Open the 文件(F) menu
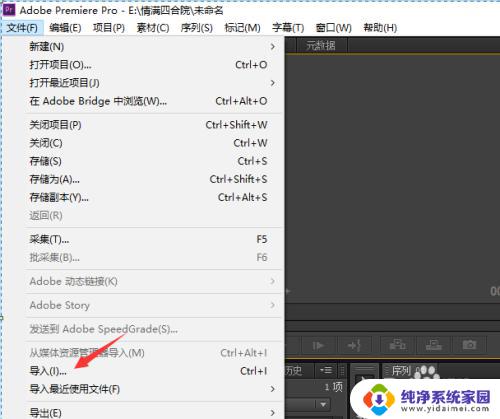500x419 pixels. pyautogui.click(x=22, y=28)
